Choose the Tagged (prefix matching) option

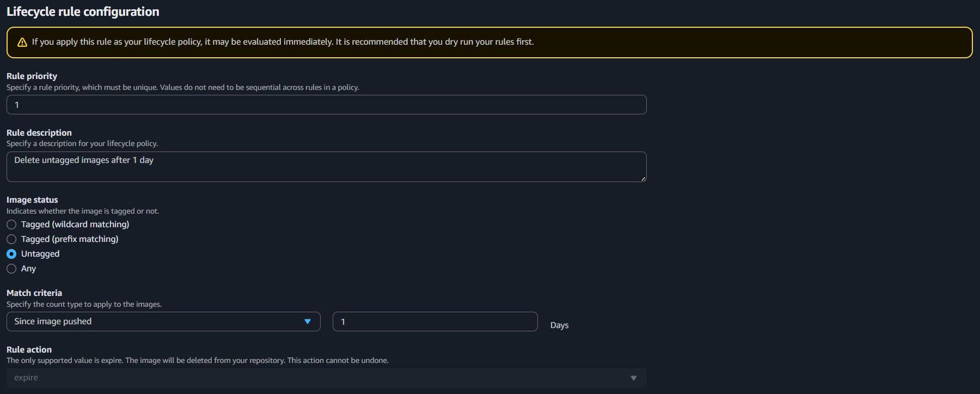[11, 239]
